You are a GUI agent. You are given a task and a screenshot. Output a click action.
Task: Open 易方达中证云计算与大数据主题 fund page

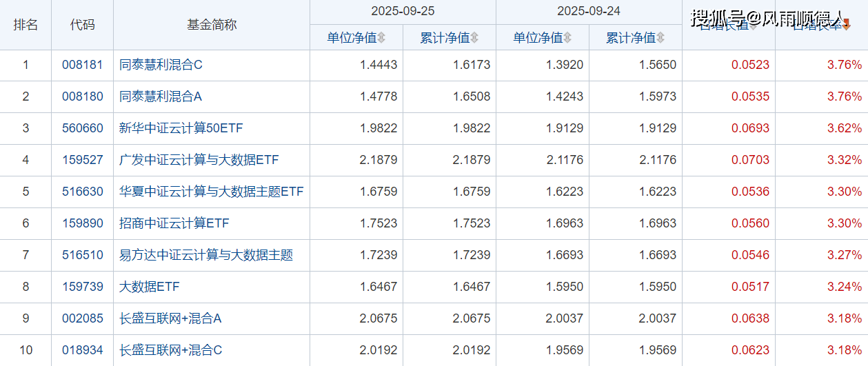[206, 255]
